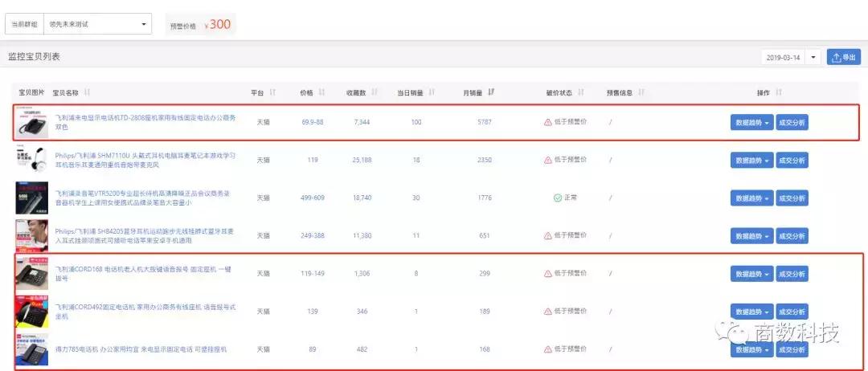Sort by 破价状态 column sort icon
868x371 pixels.
581,92
